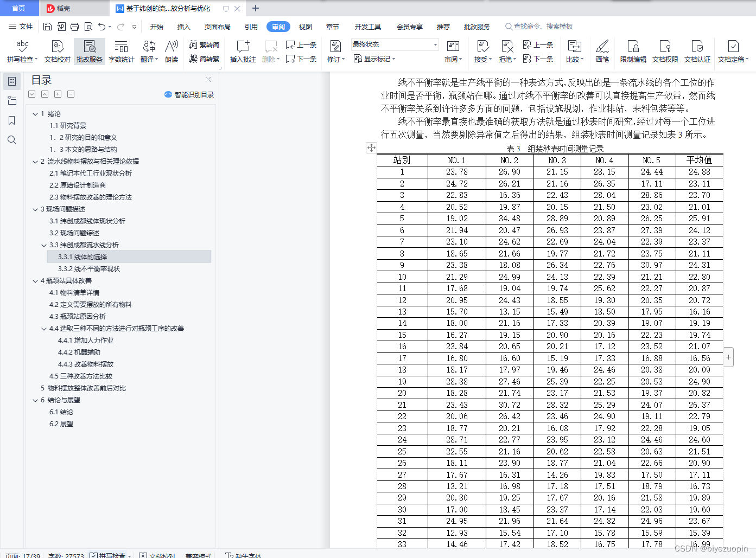Switch to the 视图 ribbon tab

306,27
